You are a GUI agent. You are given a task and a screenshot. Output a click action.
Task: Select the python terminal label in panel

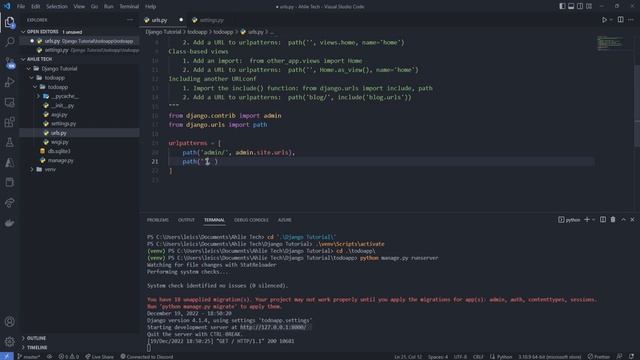point(569,220)
